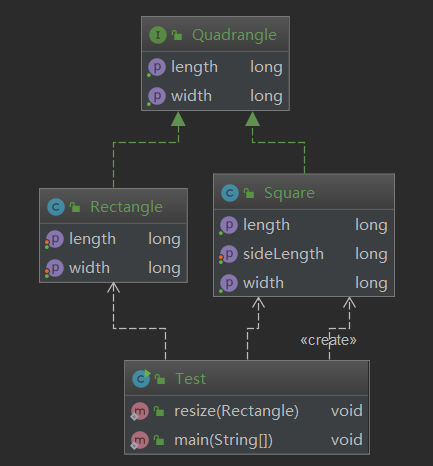This screenshot has height=466, width=433.
Task: Select resize(Rectangle) method row
Action: 247,411
